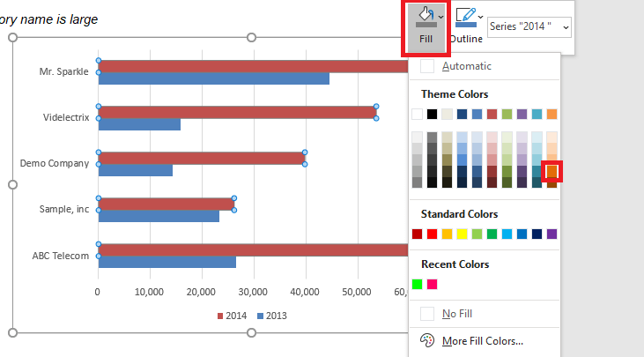Choose the orange standard color
Screen dimensions: 644x357
[x=447, y=234]
